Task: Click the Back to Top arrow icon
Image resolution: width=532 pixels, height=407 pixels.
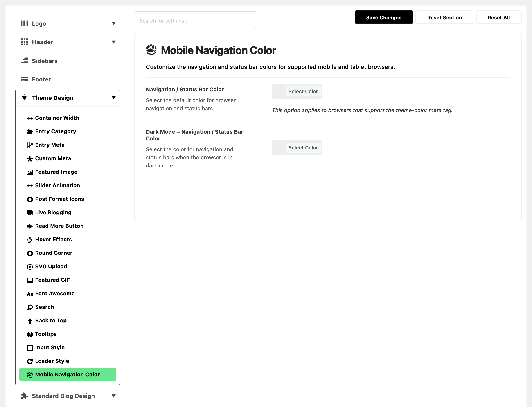Action: [30, 321]
